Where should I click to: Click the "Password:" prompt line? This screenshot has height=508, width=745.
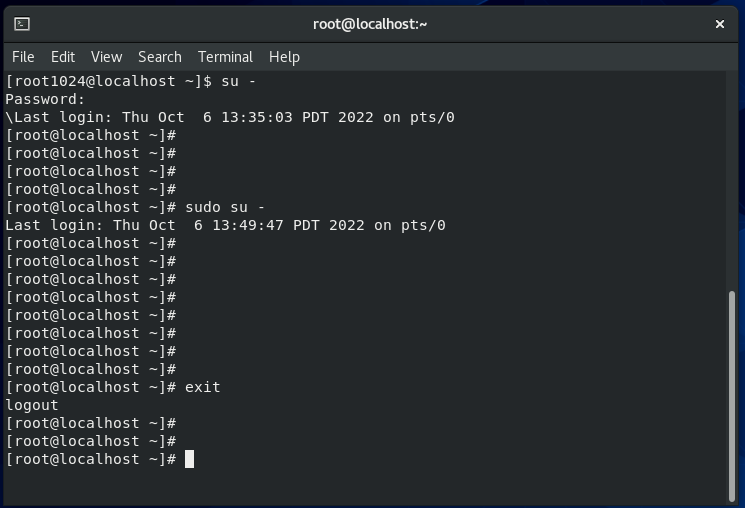coord(45,99)
